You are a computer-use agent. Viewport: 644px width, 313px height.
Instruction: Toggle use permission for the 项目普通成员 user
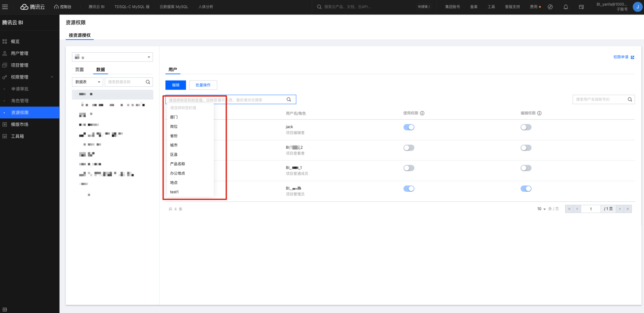coord(409,168)
